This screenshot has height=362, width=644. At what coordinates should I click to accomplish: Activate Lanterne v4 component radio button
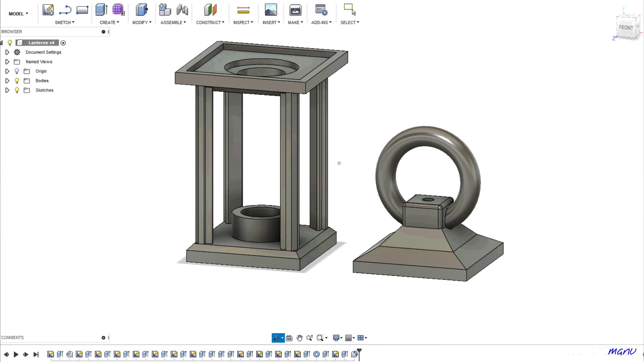coord(63,43)
